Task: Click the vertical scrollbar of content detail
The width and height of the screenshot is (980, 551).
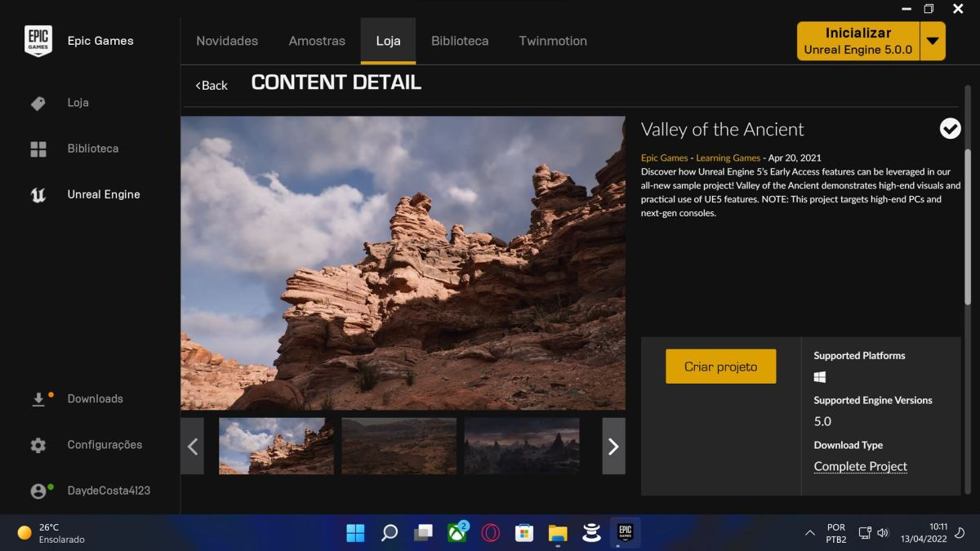Action: [969, 227]
